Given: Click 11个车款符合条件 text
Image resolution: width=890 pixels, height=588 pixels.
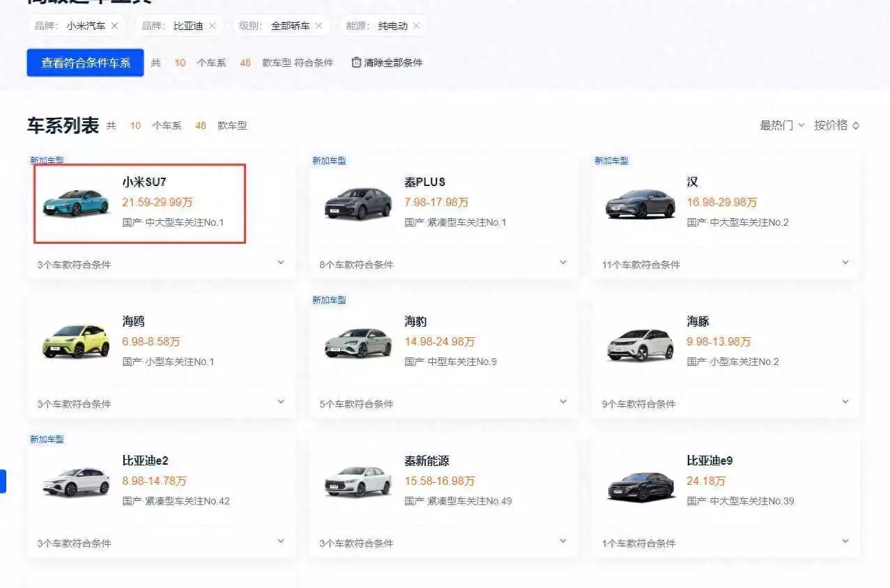Looking at the screenshot, I should pos(641,265).
